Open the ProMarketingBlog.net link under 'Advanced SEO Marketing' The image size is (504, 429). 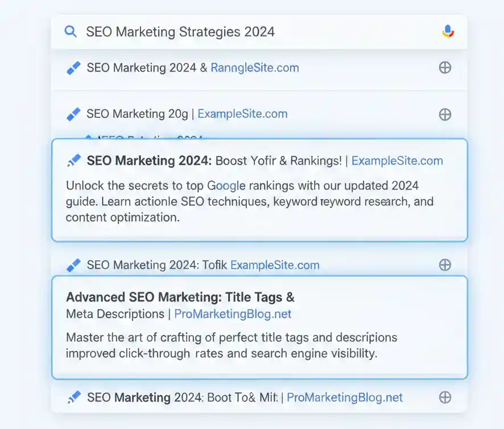point(233,314)
